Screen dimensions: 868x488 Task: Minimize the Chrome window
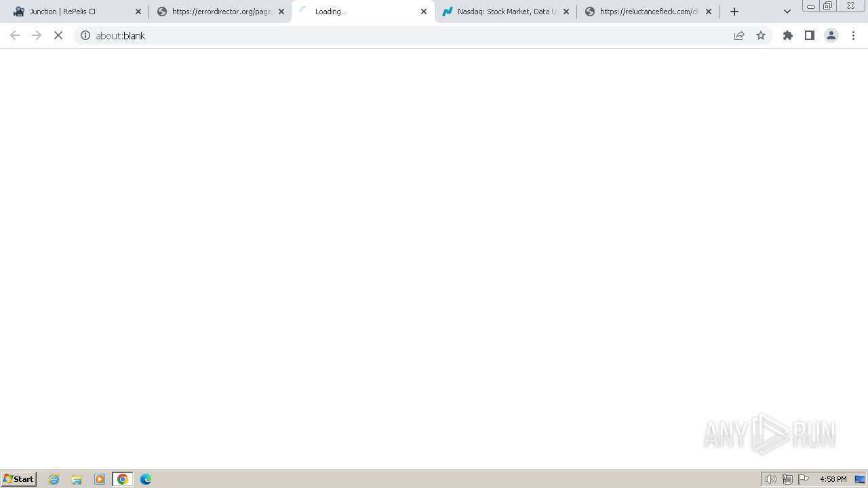pyautogui.click(x=810, y=5)
